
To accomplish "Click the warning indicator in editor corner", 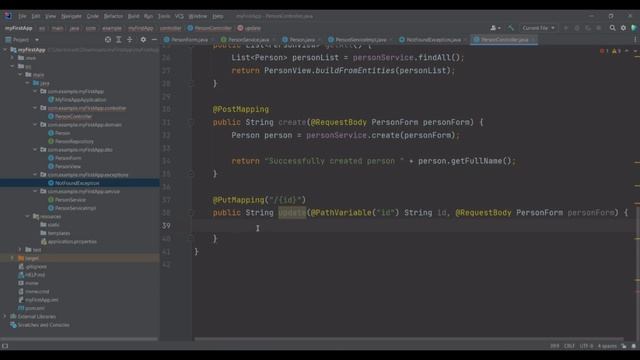I will point(616,51).
